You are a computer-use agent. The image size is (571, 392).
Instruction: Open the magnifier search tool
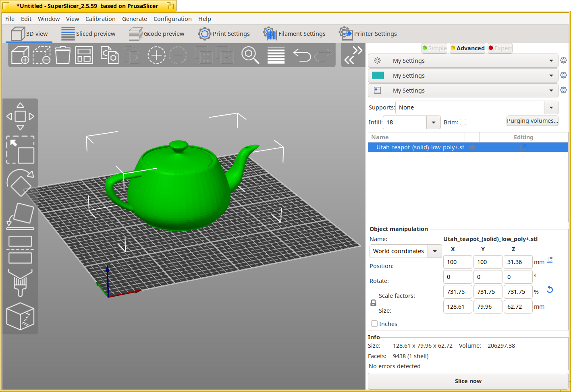coord(250,55)
